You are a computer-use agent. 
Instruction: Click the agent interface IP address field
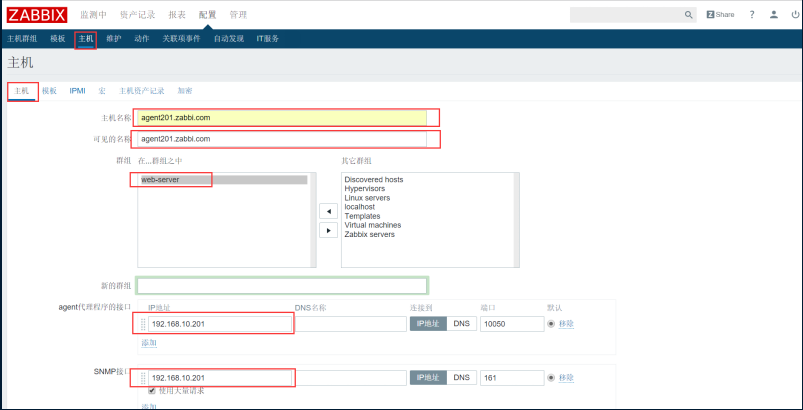click(220, 324)
